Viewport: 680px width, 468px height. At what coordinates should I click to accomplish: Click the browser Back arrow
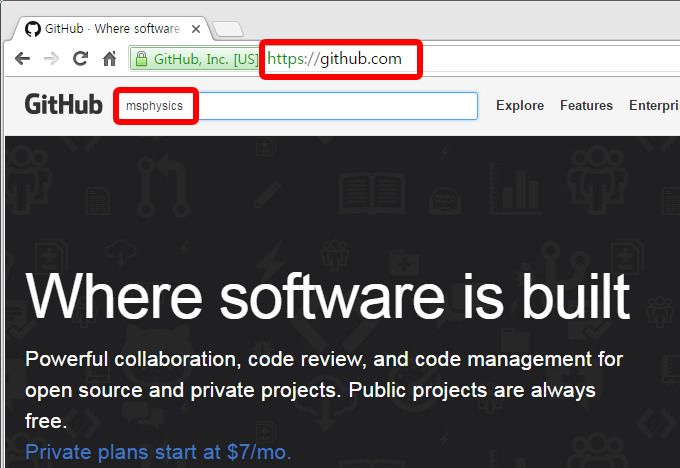22,58
